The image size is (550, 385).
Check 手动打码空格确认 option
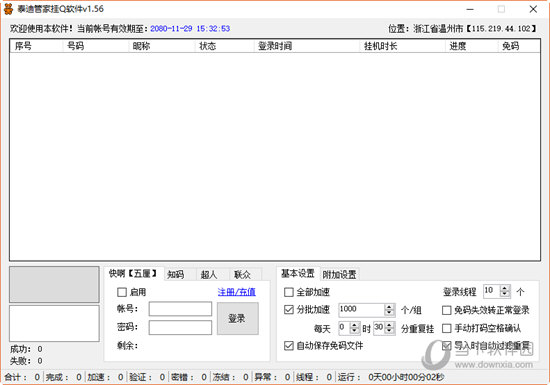tap(446, 328)
